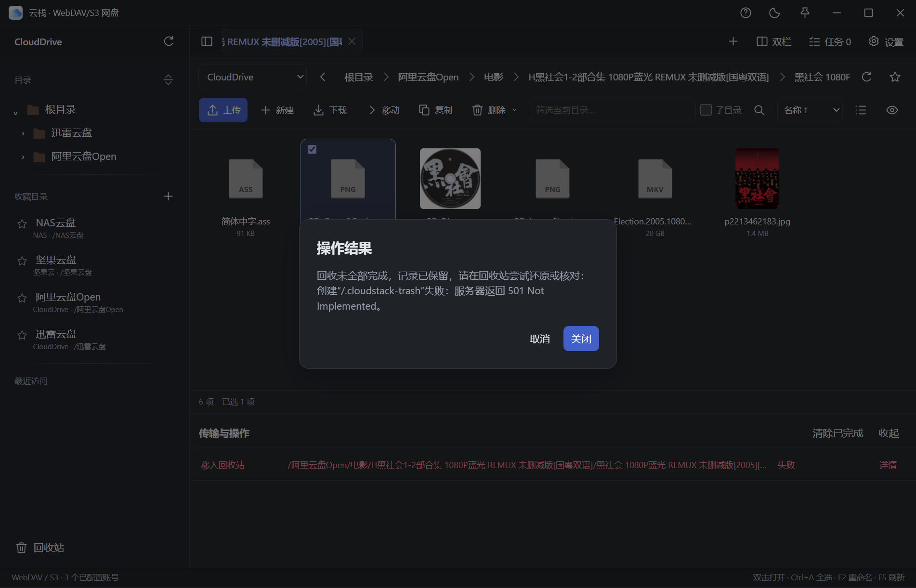Create a new item with 新建
916x588 pixels.
tap(277, 110)
